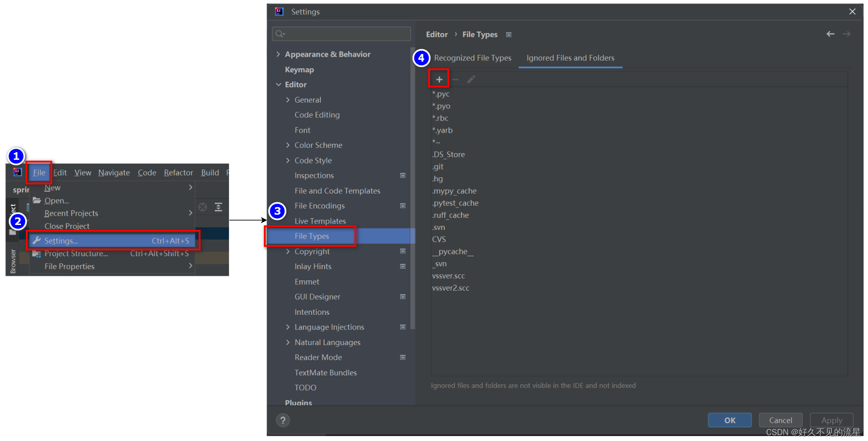This screenshot has height=441, width=868.
Task: Open the Refactor menu
Action: pyautogui.click(x=178, y=173)
